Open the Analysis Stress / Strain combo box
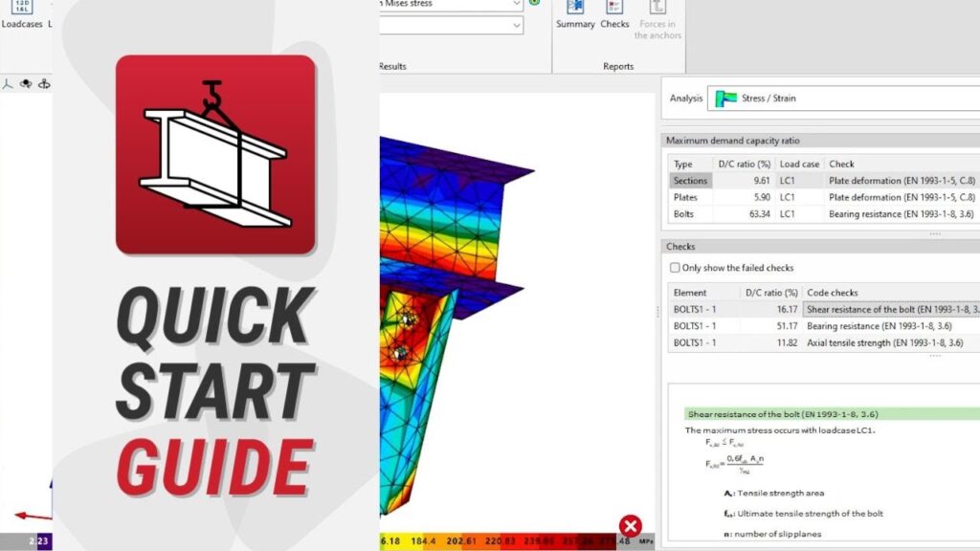980x551 pixels. tap(842, 98)
